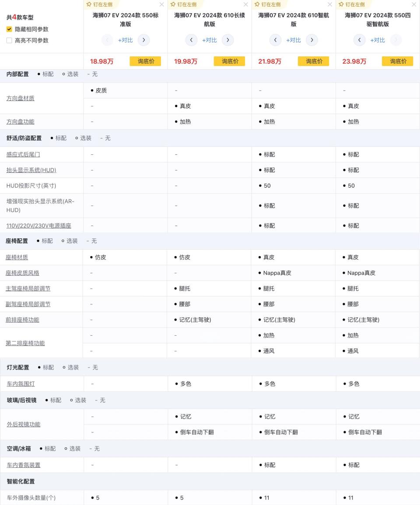The width and height of the screenshot is (420, 505).
Task: Pin the 610智航版 column to the left
Action: (268, 4)
